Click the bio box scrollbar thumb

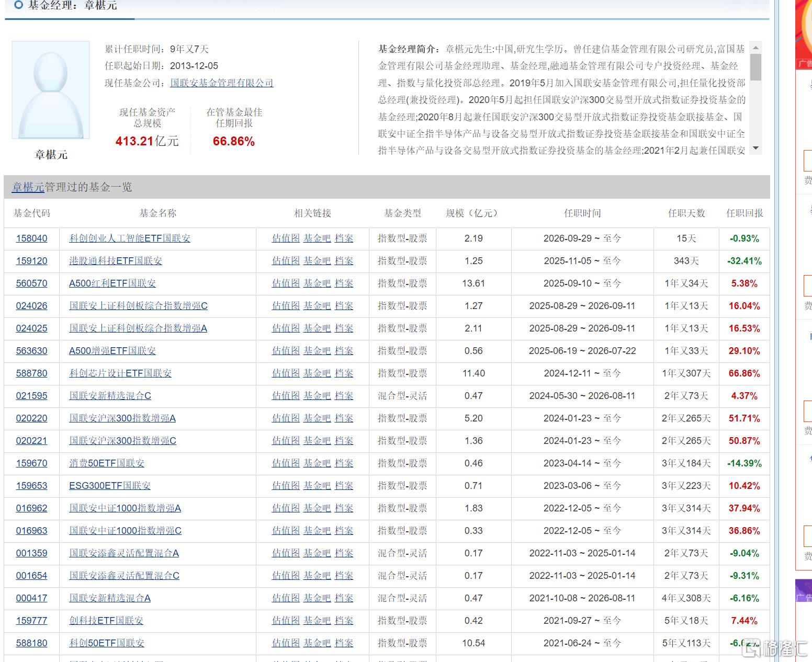755,67
